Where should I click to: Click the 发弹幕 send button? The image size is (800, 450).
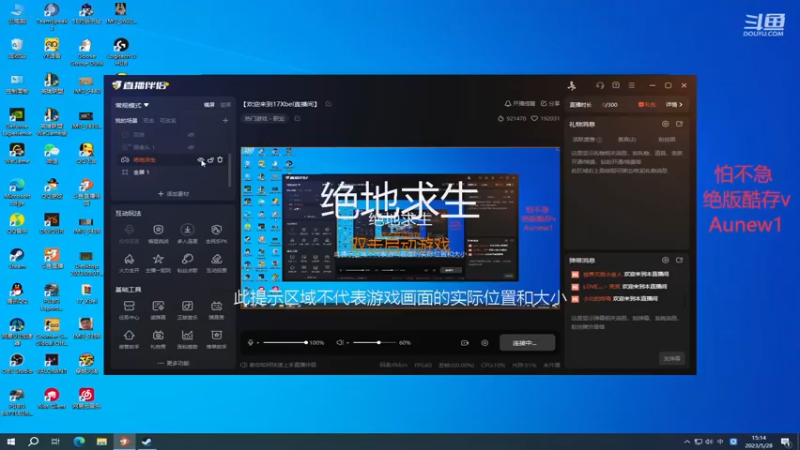click(x=671, y=359)
